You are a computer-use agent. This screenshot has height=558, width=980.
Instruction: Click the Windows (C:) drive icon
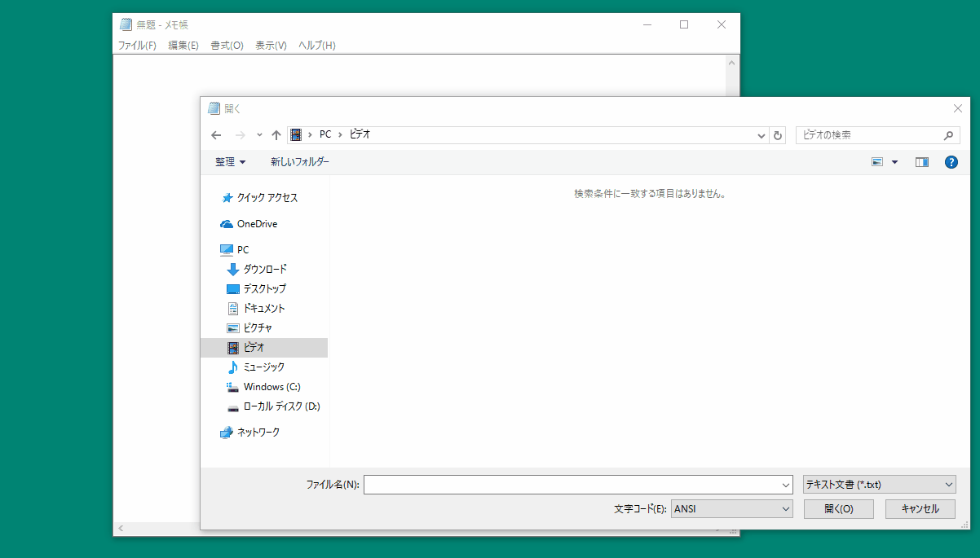pos(233,387)
